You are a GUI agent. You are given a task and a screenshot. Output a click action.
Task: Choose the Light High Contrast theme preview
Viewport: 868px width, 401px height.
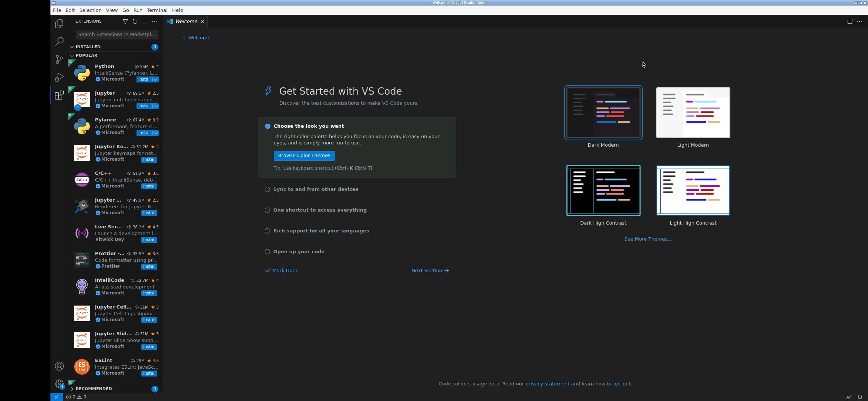click(x=693, y=190)
